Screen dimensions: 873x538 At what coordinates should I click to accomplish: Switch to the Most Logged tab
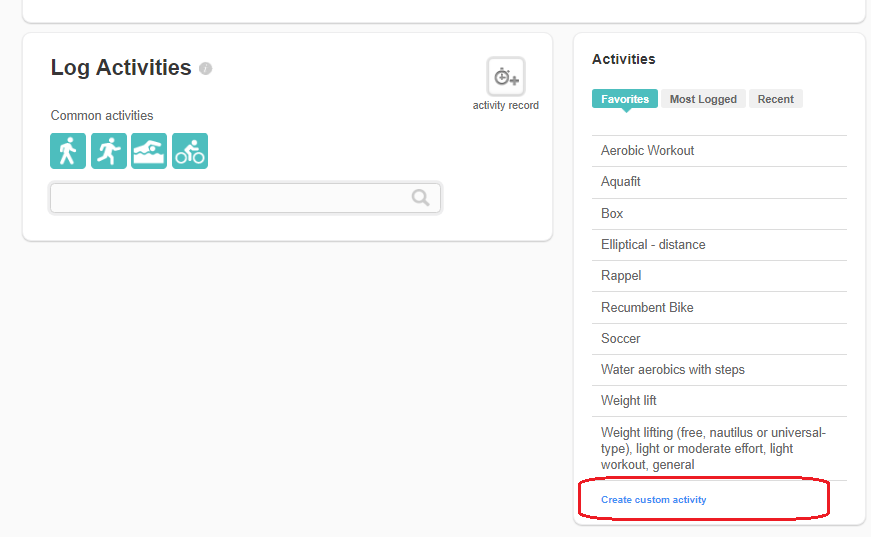pyautogui.click(x=703, y=99)
